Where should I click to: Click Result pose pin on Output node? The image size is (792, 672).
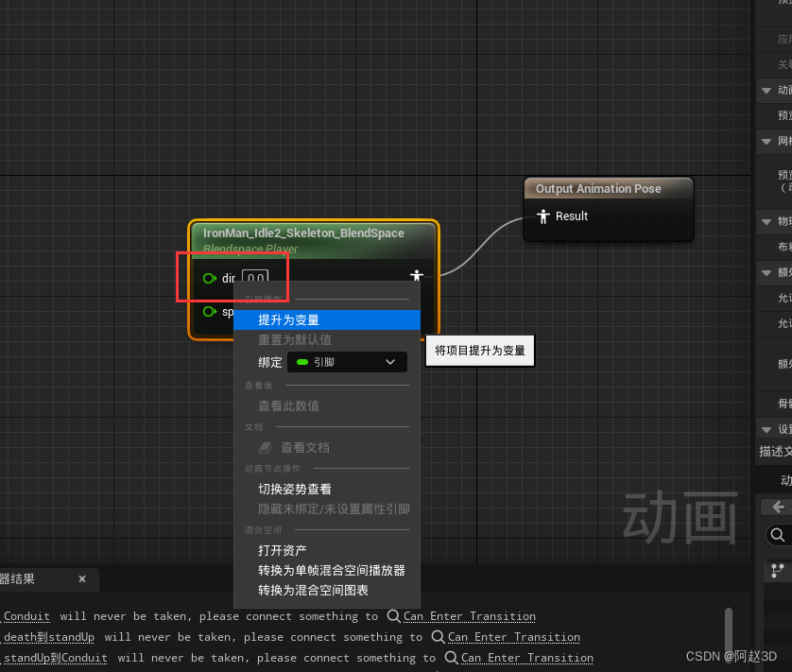[x=543, y=216]
